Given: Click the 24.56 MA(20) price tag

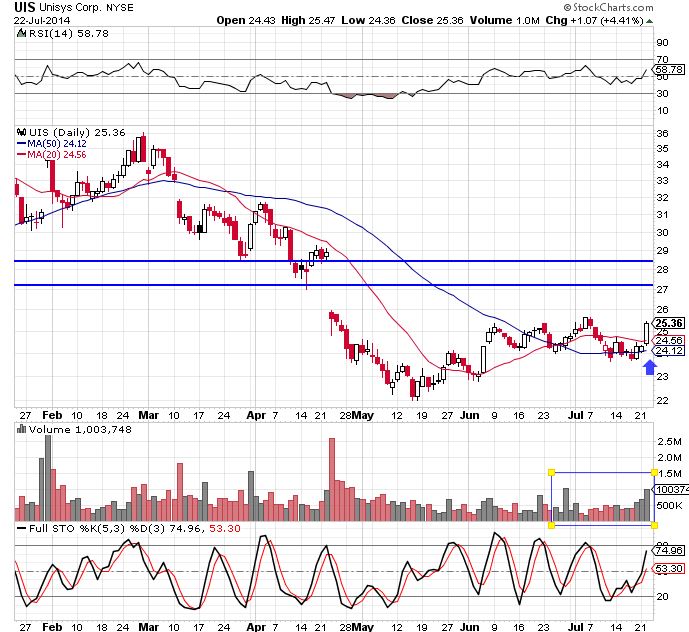Looking at the screenshot, I should (670, 340).
